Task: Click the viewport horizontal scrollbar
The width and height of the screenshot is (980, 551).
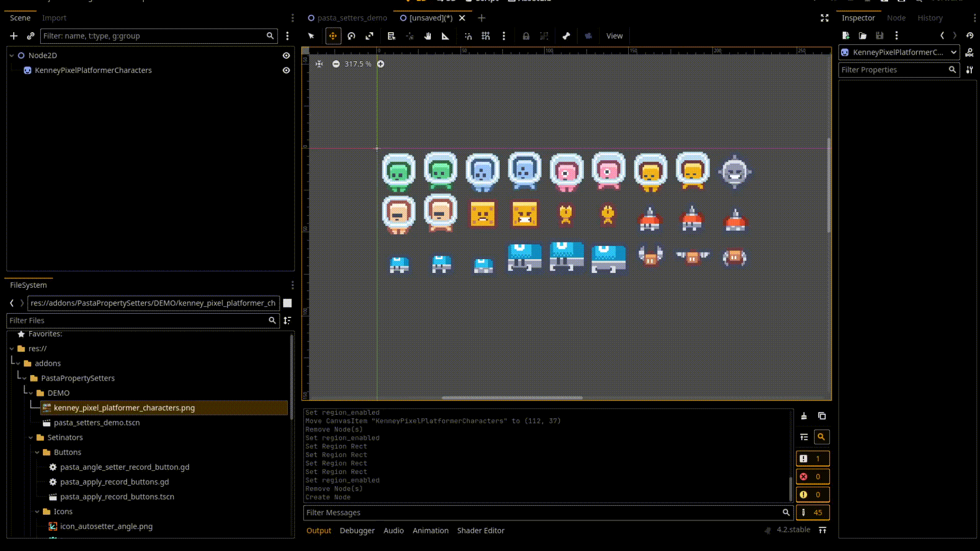Action: coord(512,397)
